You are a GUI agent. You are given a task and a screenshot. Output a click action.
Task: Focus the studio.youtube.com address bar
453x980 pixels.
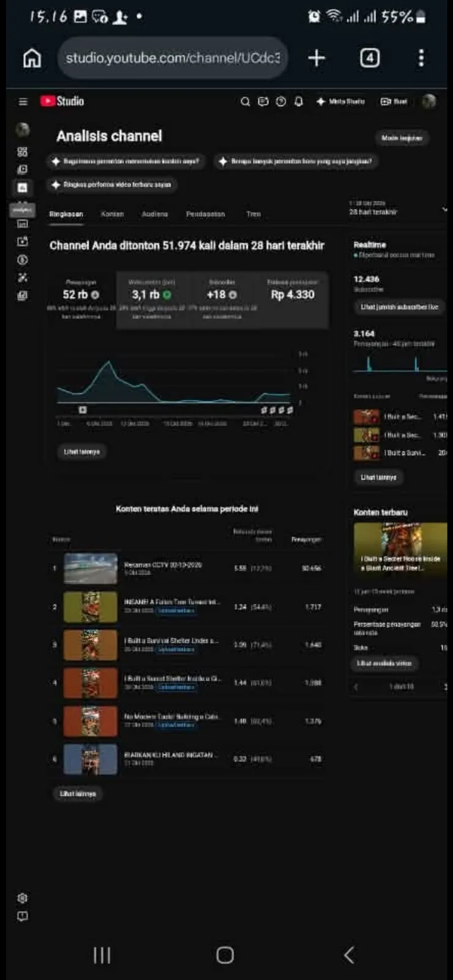pos(173,58)
